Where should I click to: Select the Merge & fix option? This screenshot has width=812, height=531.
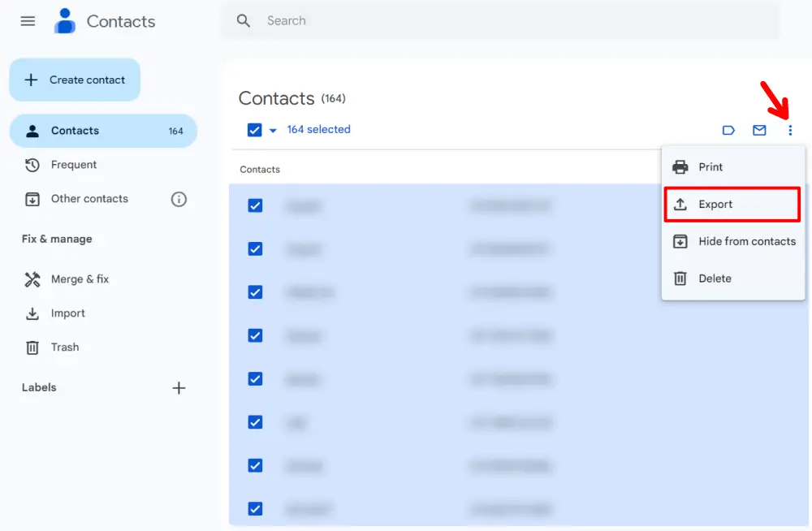tap(77, 278)
